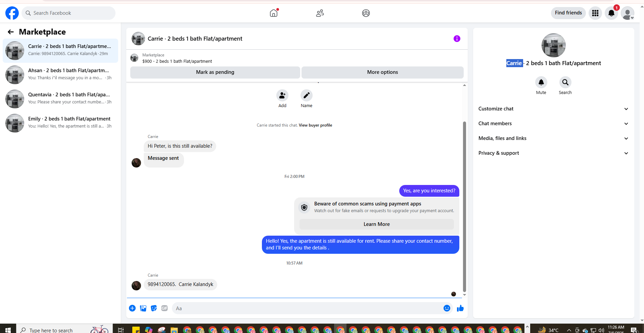644x333 pixels.
Task: Click the More options button
Action: coord(382,72)
